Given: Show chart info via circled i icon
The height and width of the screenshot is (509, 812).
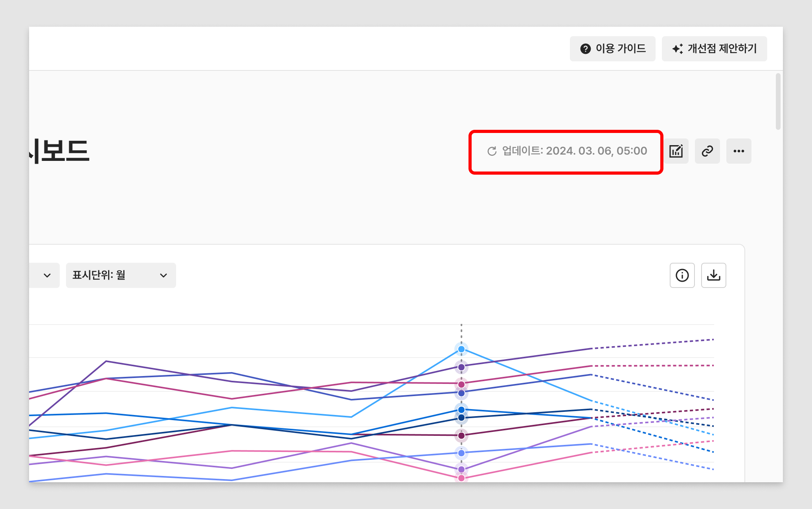Looking at the screenshot, I should pyautogui.click(x=682, y=275).
